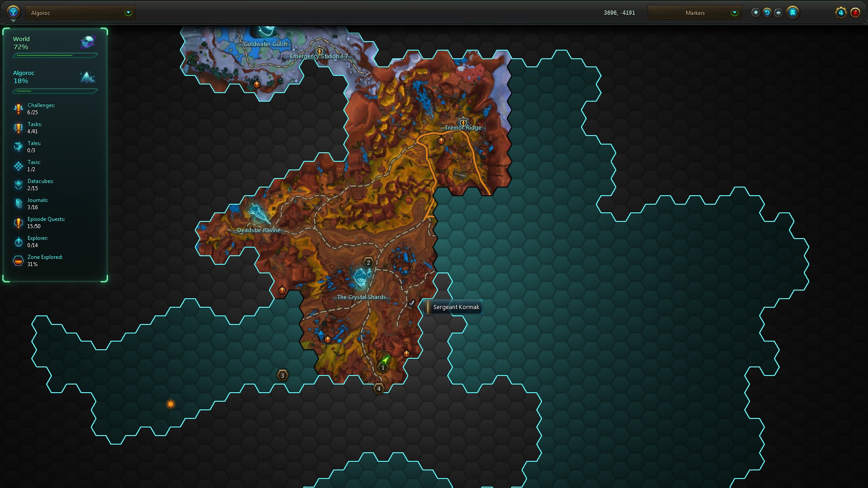Click the orange hexagon marker in unexplored area
Screen dimensions: 868x488
(170, 404)
